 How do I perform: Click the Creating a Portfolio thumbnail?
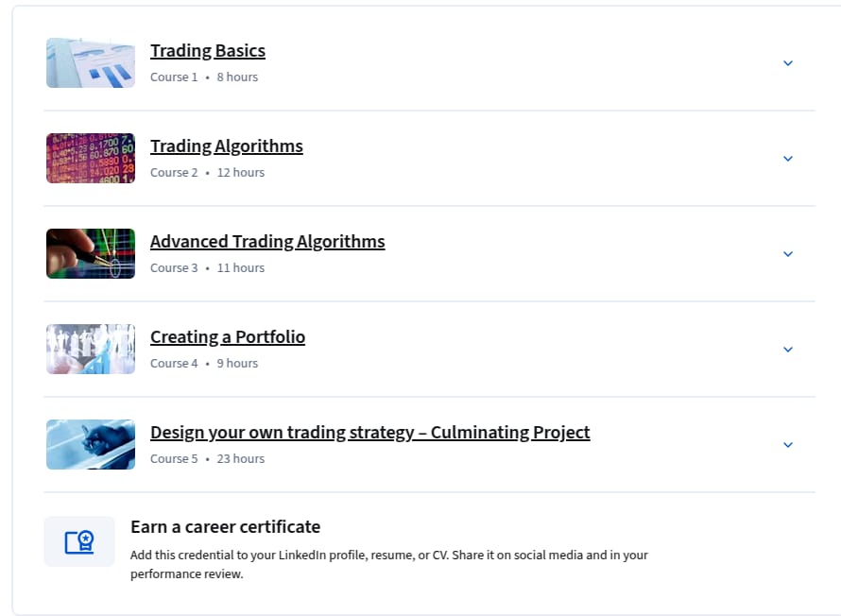[x=91, y=349]
